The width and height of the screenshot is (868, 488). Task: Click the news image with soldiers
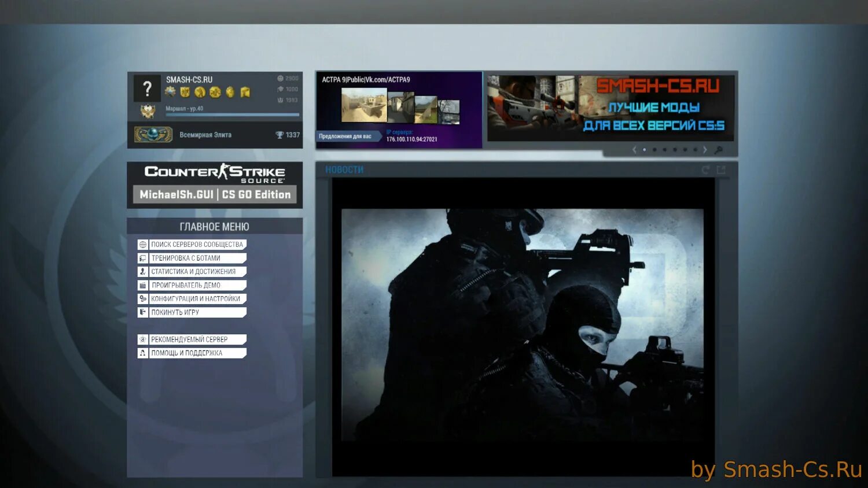(x=523, y=325)
